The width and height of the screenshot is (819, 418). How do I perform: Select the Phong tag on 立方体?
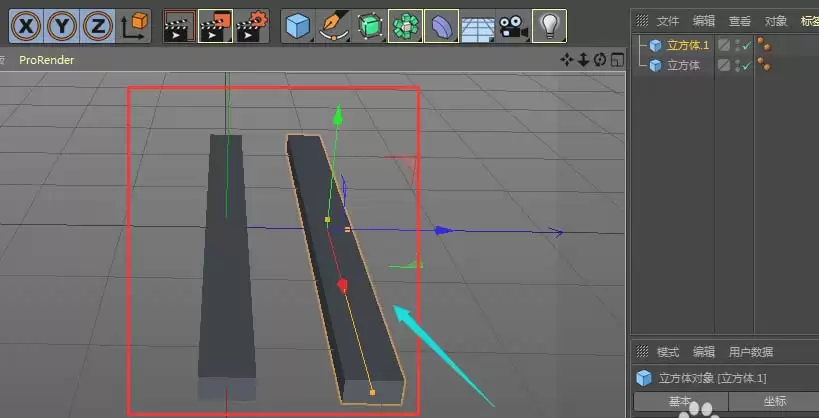[764, 64]
